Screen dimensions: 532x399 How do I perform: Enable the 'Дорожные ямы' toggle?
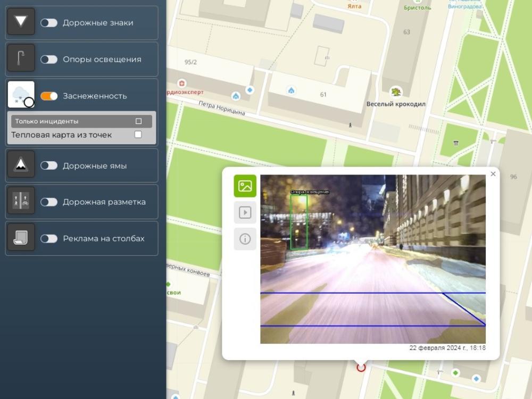tap(49, 165)
